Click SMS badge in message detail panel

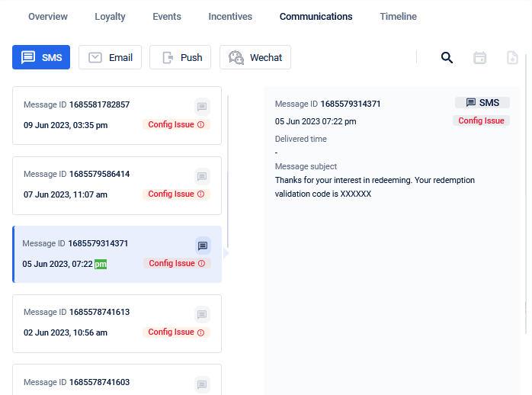482,103
